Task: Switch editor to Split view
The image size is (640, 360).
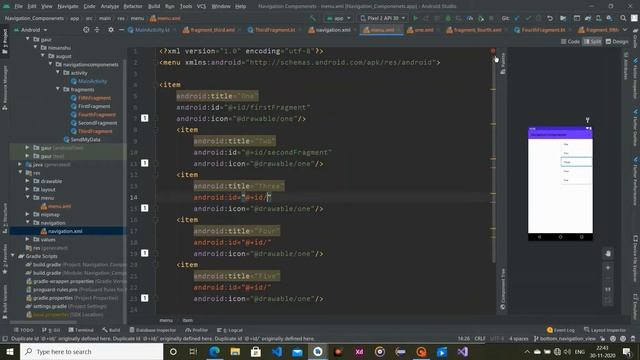Action: click(x=592, y=41)
